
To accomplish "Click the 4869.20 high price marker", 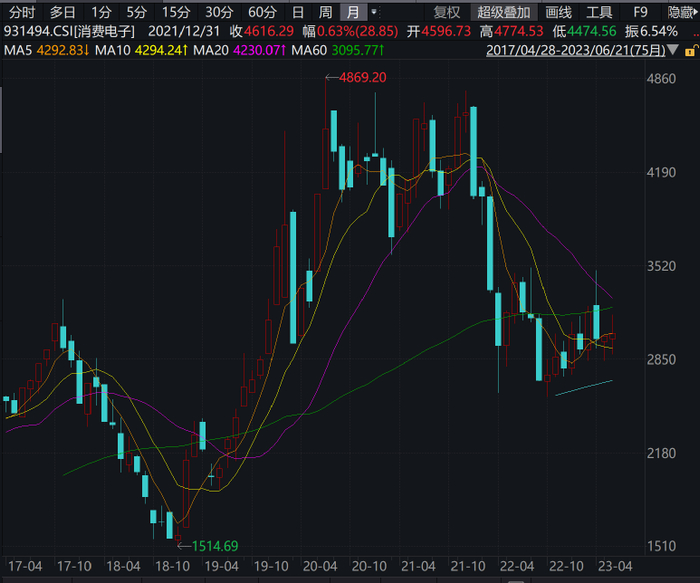I will [362, 78].
